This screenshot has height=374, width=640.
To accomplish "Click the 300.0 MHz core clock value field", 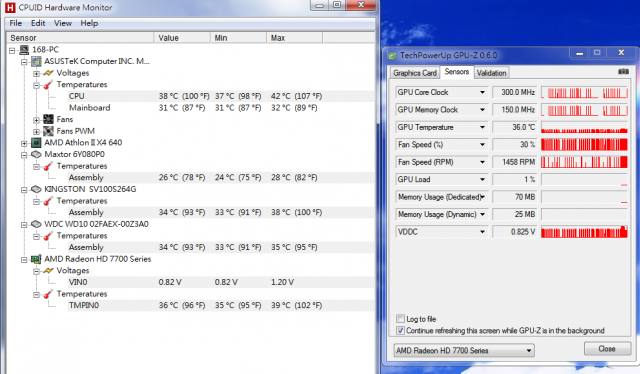I will (515, 92).
